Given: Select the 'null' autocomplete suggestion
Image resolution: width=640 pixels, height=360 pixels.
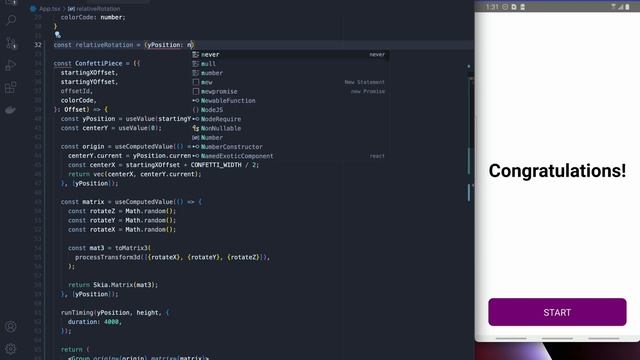Looking at the screenshot, I should (x=290, y=64).
